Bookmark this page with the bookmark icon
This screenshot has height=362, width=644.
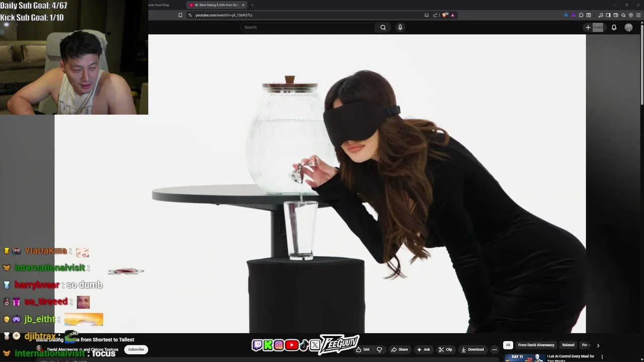[180, 15]
